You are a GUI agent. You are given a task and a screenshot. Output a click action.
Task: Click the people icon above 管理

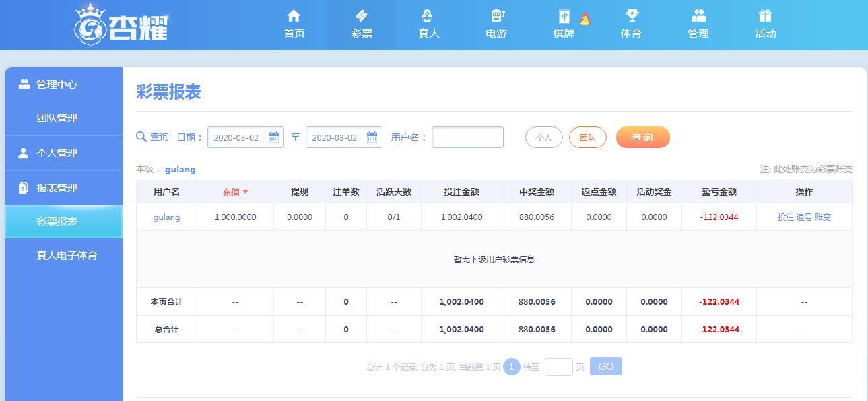698,15
